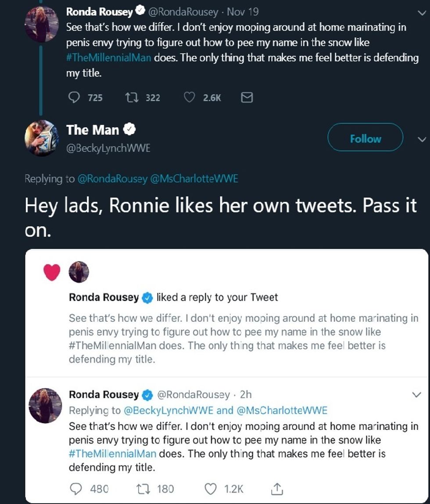The height and width of the screenshot is (504, 430).
Task: Open @BeckyLynchWWE profile handle
Action: [x=108, y=148]
